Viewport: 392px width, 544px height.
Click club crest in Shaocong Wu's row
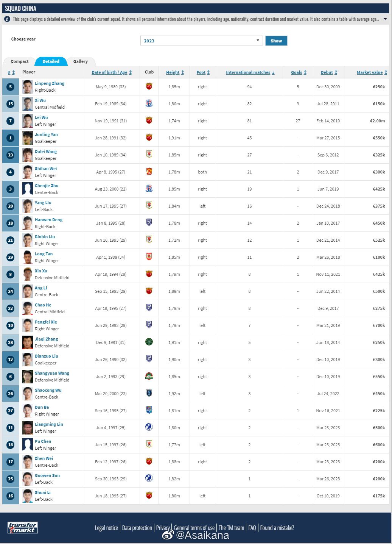[x=149, y=393]
